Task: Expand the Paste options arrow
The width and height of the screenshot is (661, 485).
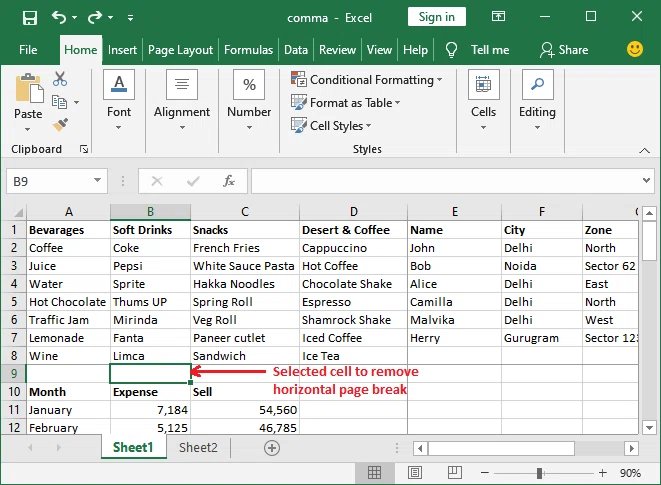Action: click(28, 129)
